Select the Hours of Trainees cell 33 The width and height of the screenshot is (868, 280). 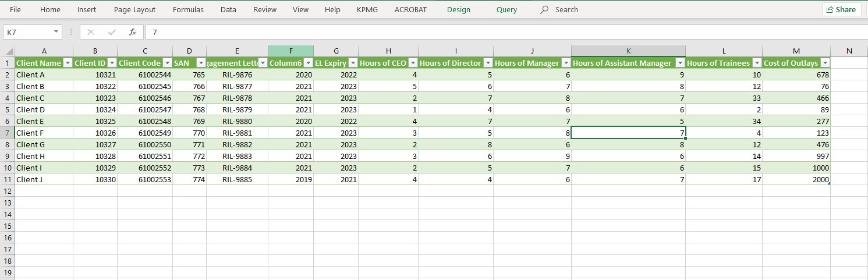(724, 98)
